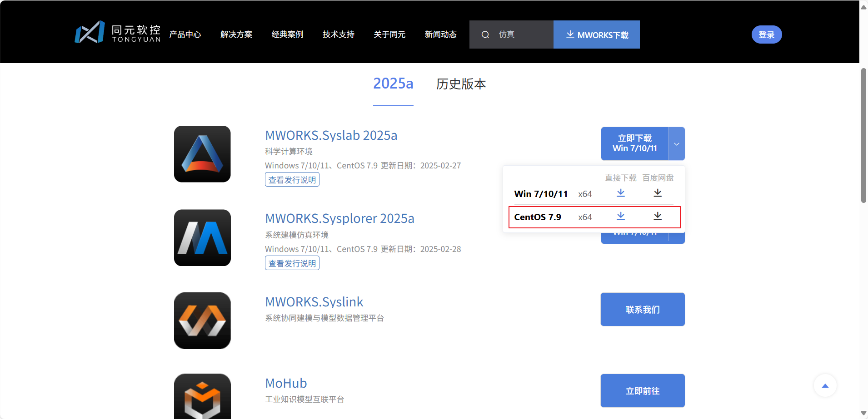The image size is (868, 419).
Task: Click the scrollbar up arrow
Action: 864,6
